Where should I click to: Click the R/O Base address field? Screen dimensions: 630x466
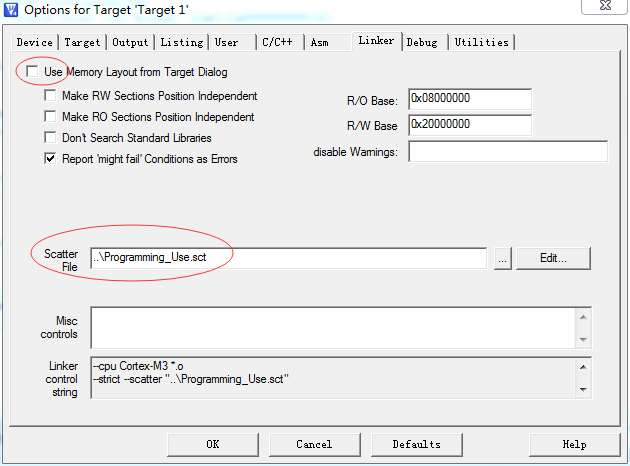[470, 99]
